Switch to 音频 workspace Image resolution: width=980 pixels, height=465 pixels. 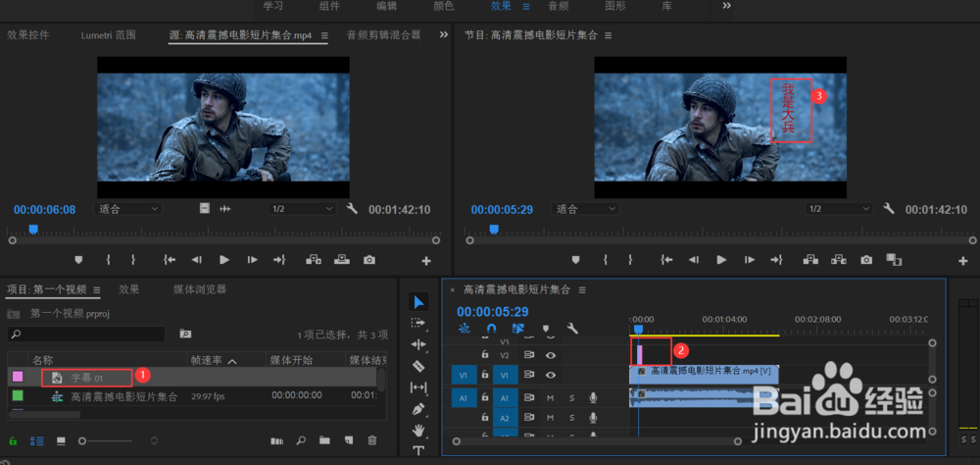pyautogui.click(x=559, y=6)
